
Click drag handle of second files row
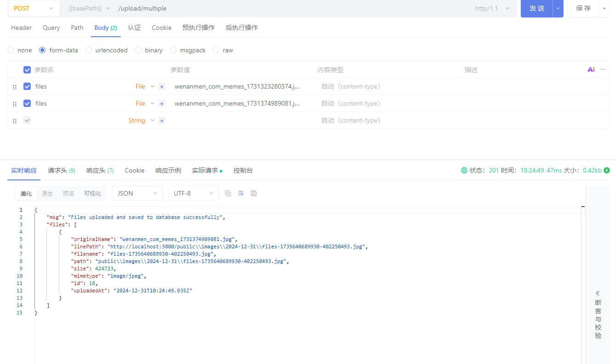pos(15,104)
